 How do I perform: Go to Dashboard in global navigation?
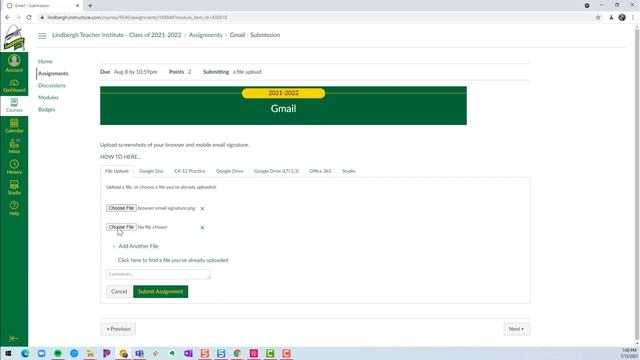(x=14, y=85)
